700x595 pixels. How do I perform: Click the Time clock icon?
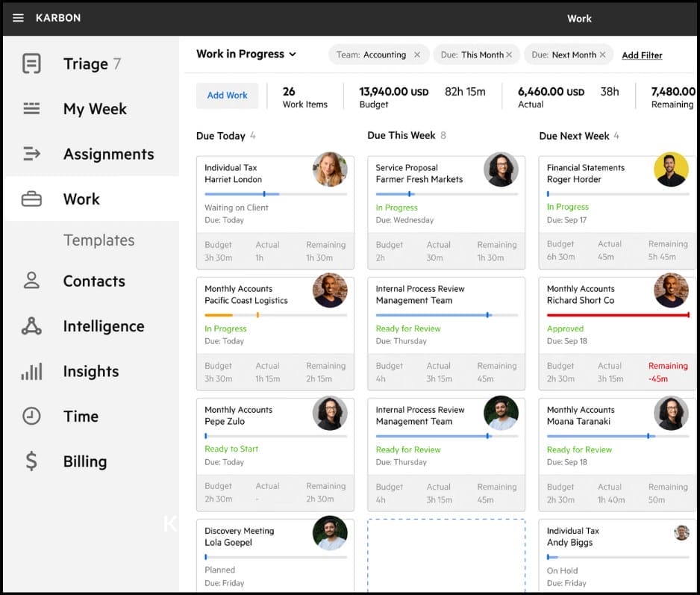[31, 416]
